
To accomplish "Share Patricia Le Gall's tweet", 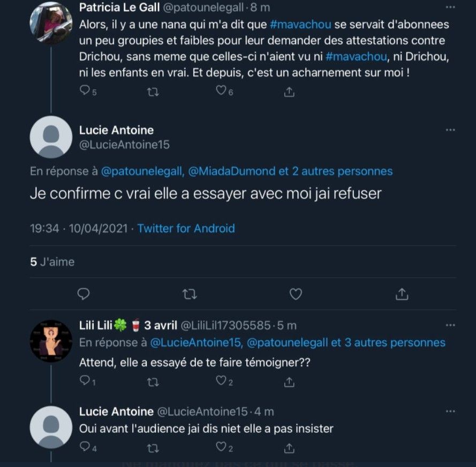I will pos(289,92).
